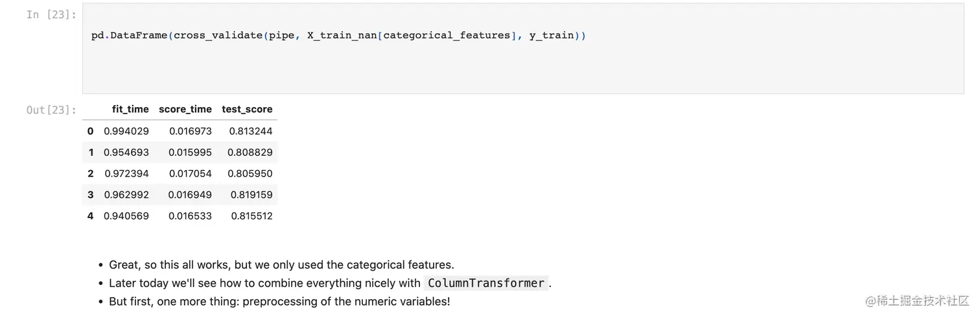980x318 pixels.
Task: Select row index 4 in output table
Action: 90,216
